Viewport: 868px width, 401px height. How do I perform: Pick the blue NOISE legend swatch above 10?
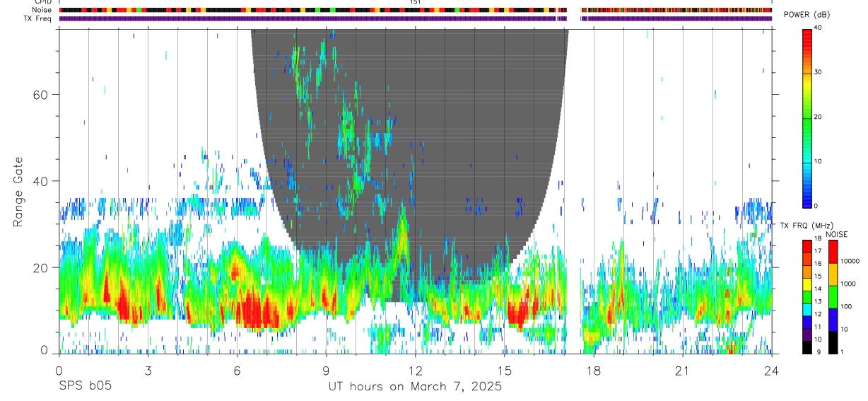coord(833,320)
